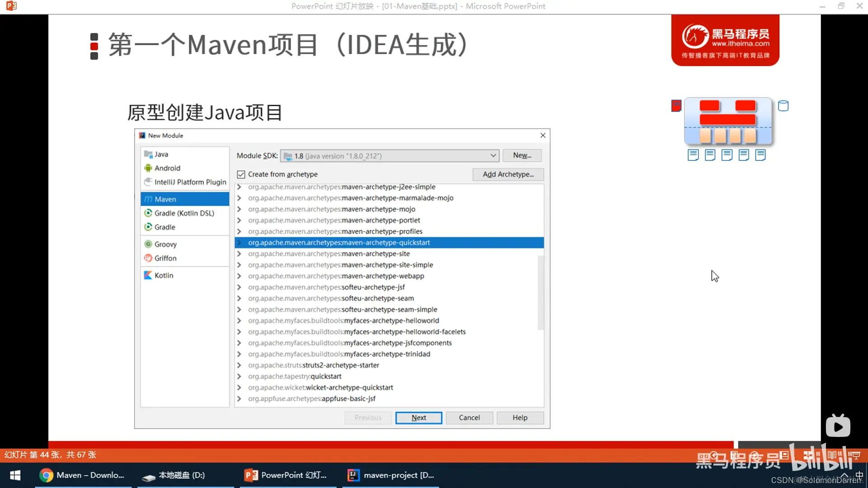Select the Griffon module icon
Viewport: 868px width, 488px height.
[148, 258]
